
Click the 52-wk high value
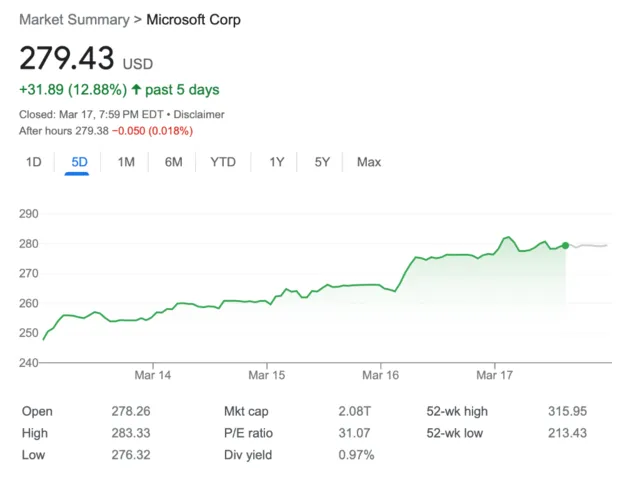point(566,411)
